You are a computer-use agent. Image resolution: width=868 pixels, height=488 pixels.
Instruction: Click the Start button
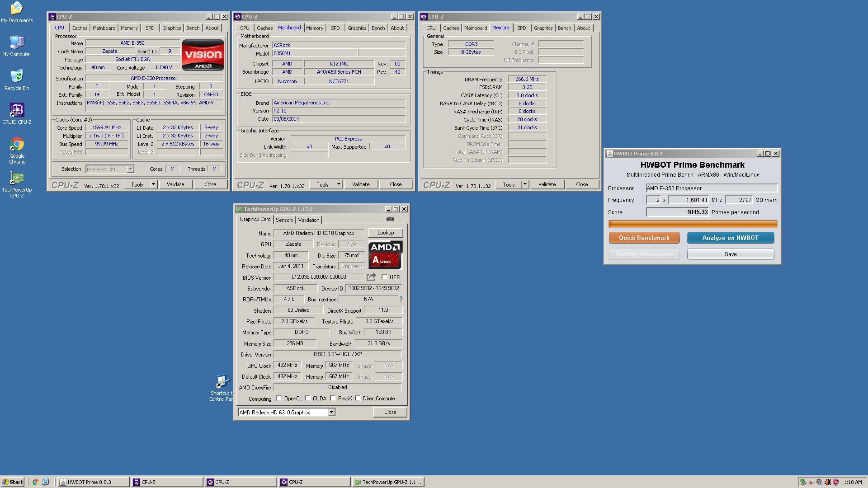[x=13, y=482]
